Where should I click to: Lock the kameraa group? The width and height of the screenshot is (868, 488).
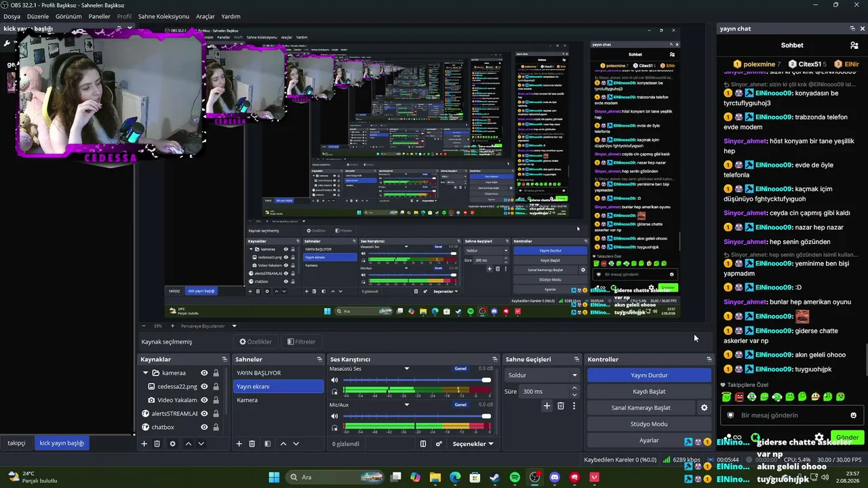[x=216, y=373]
